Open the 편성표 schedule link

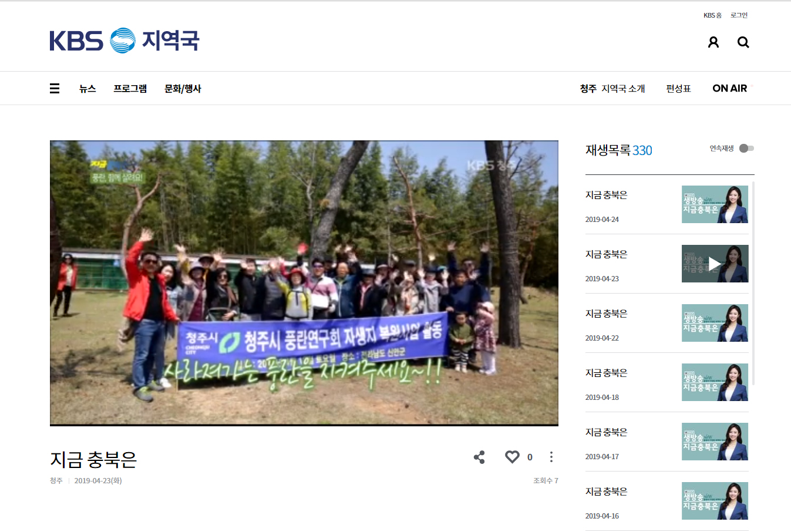[x=678, y=89]
